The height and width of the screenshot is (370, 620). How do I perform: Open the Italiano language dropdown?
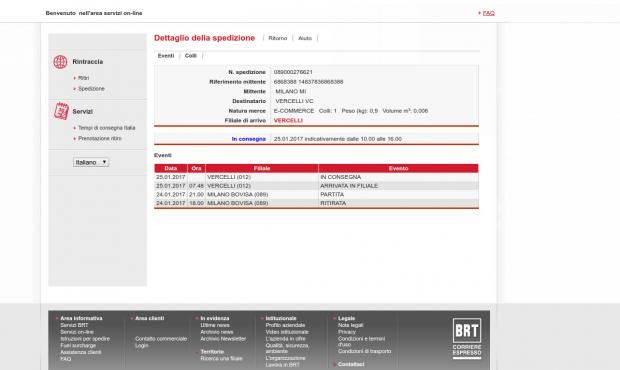point(91,162)
